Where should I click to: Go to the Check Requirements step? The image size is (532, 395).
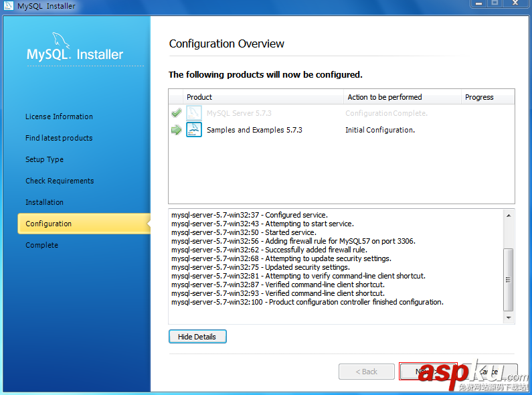(60, 181)
